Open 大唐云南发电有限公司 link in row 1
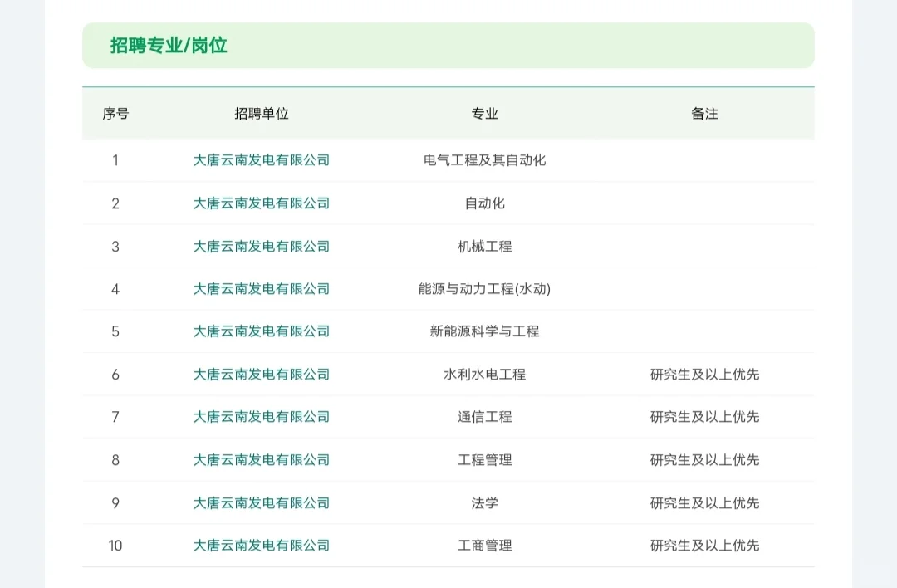897x588 pixels. tap(262, 160)
